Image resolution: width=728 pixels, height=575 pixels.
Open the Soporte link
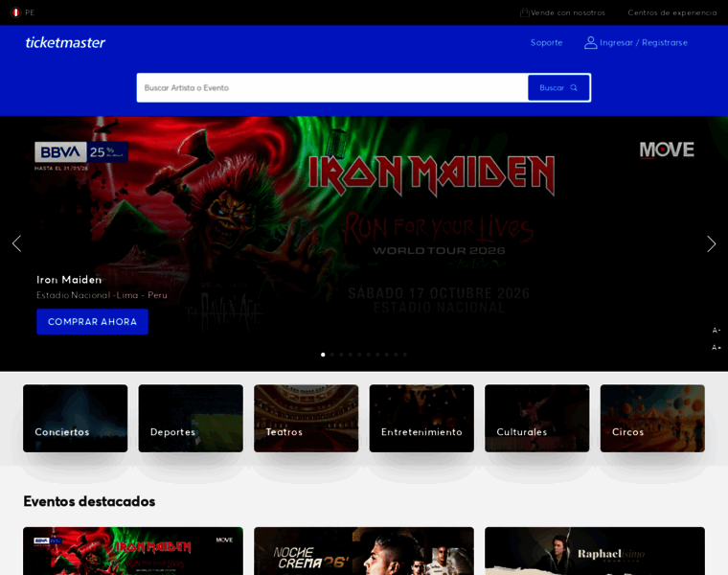[546, 43]
